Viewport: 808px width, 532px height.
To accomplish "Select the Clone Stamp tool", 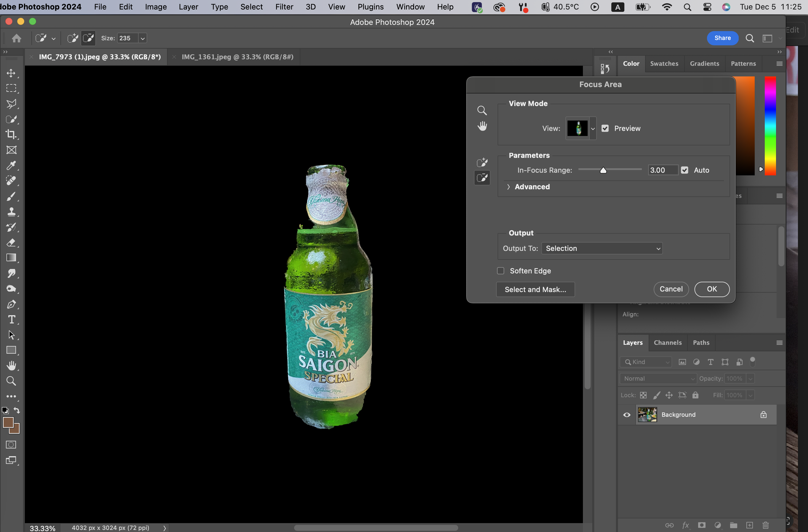I will tap(11, 212).
